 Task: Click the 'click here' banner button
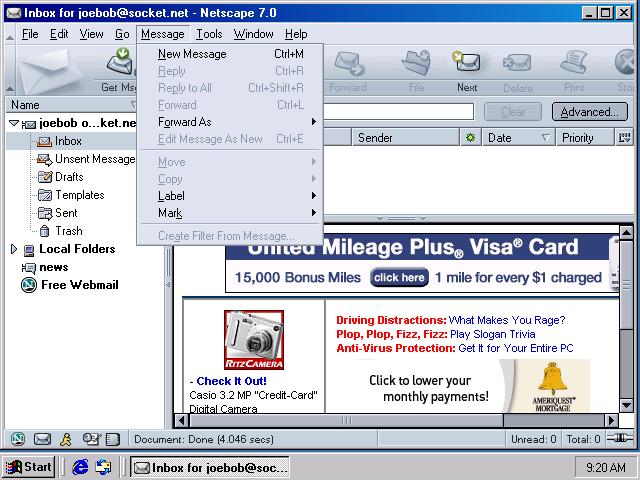click(399, 278)
